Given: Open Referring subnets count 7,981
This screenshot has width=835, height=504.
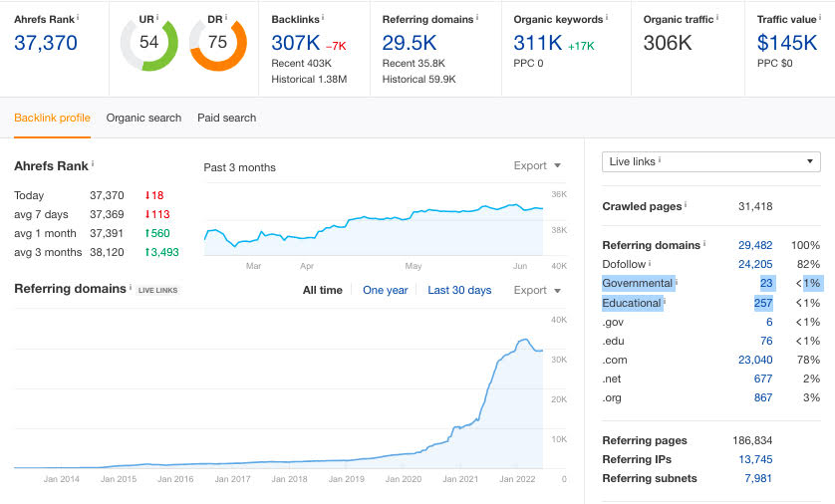Looking at the screenshot, I should (758, 478).
